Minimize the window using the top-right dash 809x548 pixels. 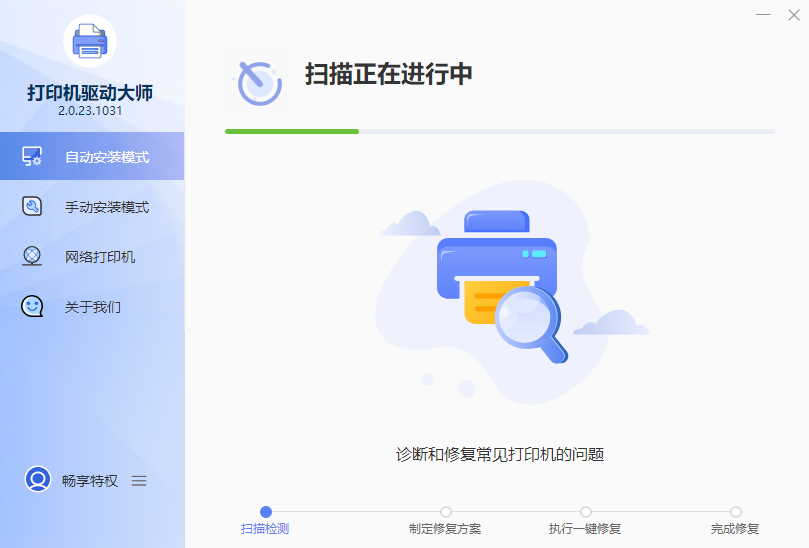[763, 14]
